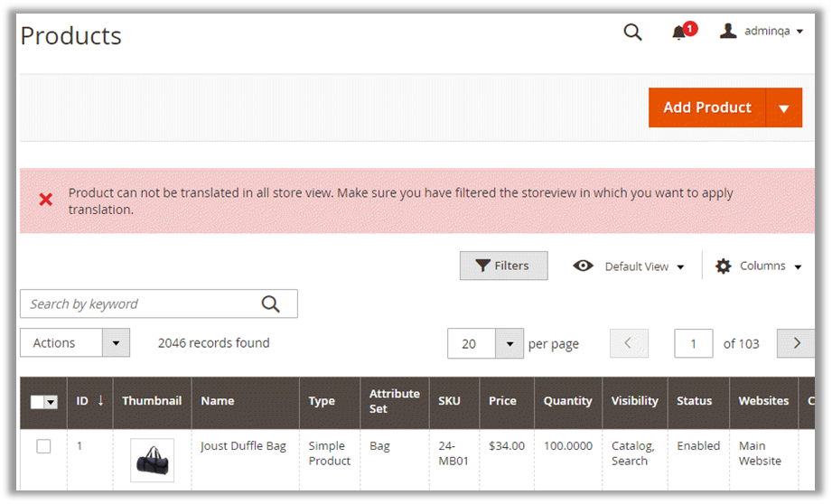Open the per page count dropdown
832x504 pixels.
(509, 344)
